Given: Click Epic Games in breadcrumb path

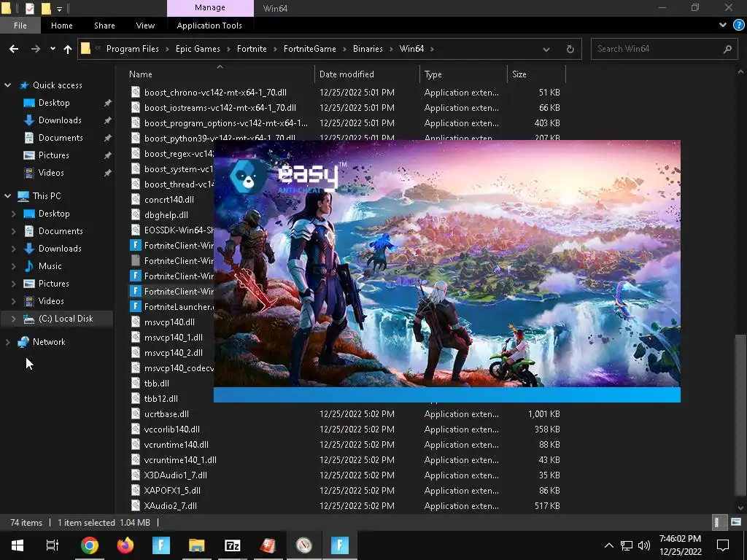Looking at the screenshot, I should point(198,49).
